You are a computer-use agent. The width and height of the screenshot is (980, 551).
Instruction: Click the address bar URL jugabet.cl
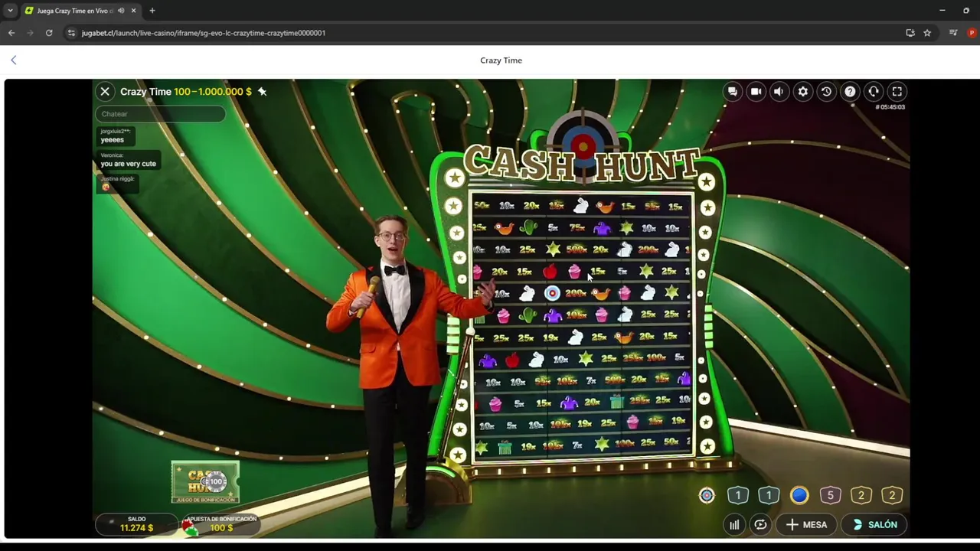[x=204, y=33]
